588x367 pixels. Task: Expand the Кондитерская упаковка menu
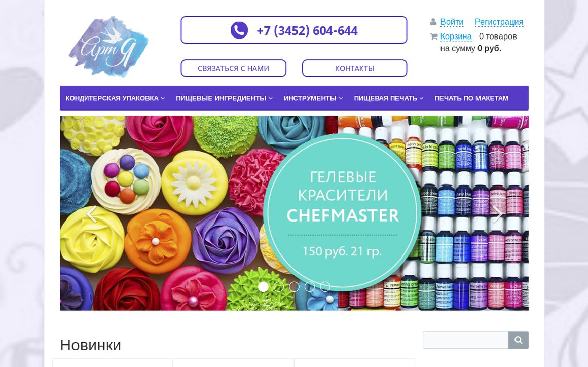point(115,98)
